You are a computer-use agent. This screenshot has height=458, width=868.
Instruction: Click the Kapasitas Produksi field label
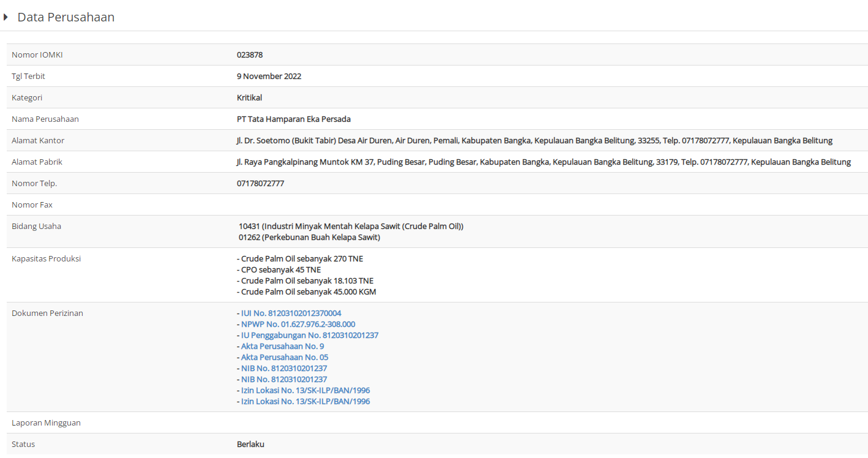46,259
